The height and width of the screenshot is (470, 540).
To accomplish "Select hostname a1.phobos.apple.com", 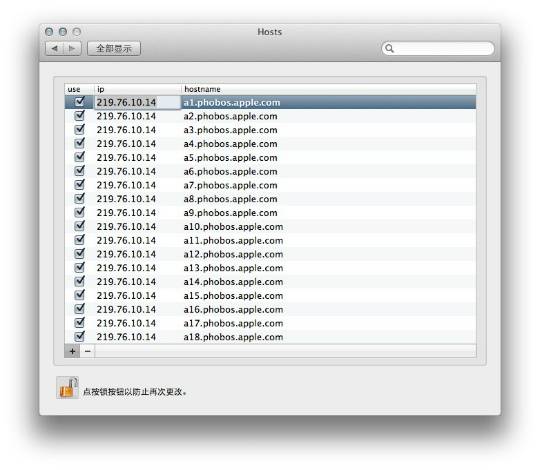I will 232,103.
